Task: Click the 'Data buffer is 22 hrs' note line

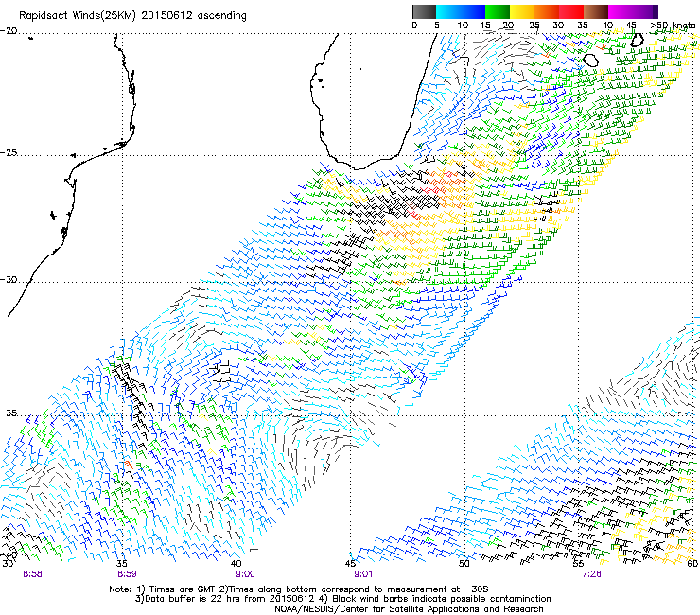Action: (342, 599)
